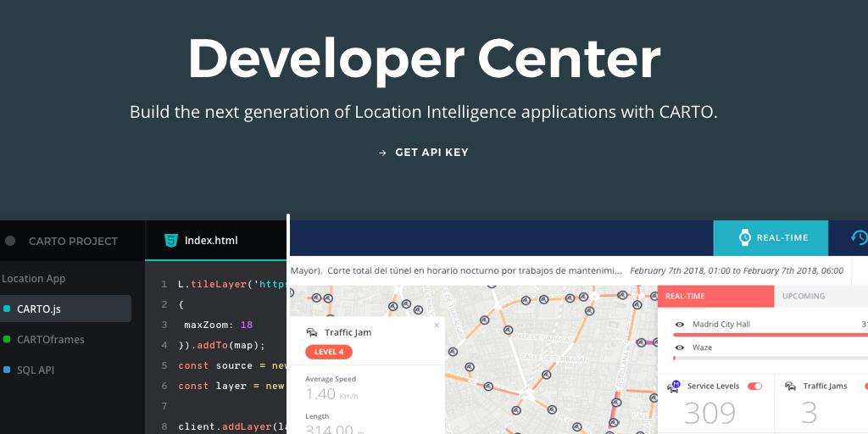Turn off the Service Levels switch
Viewport: 868px width, 434px height.
coord(754,386)
